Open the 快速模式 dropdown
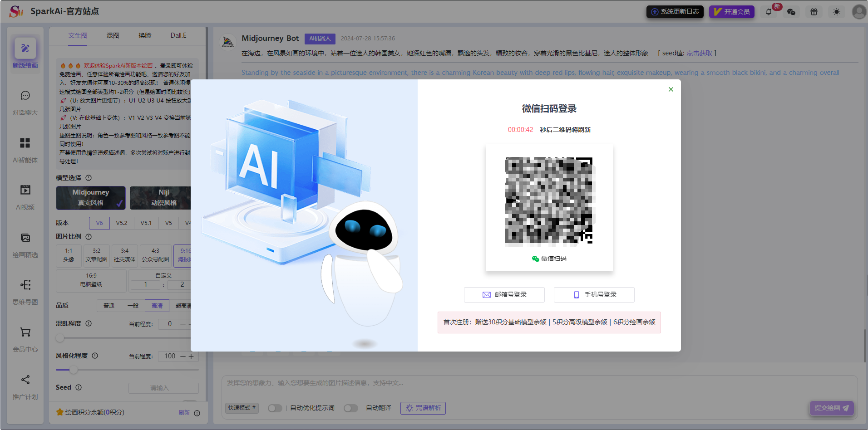 (x=242, y=408)
